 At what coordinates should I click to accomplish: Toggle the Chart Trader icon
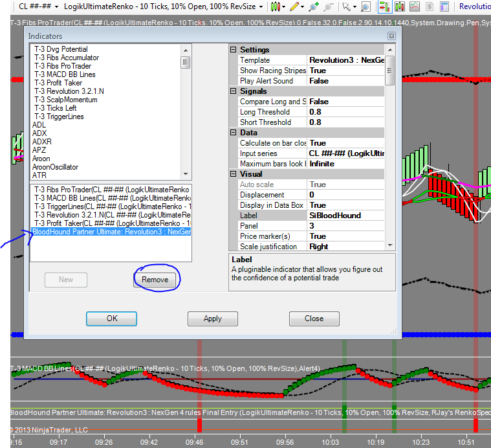(385, 6)
